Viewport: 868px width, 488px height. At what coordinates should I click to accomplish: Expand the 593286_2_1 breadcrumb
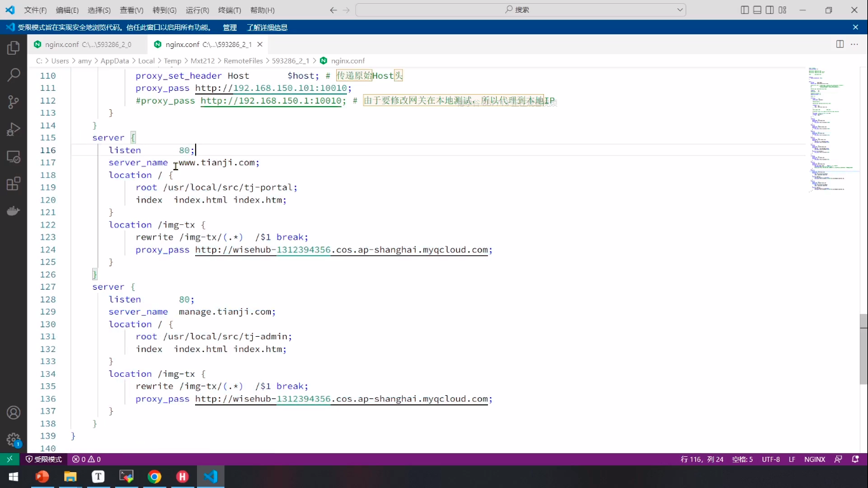coord(290,61)
